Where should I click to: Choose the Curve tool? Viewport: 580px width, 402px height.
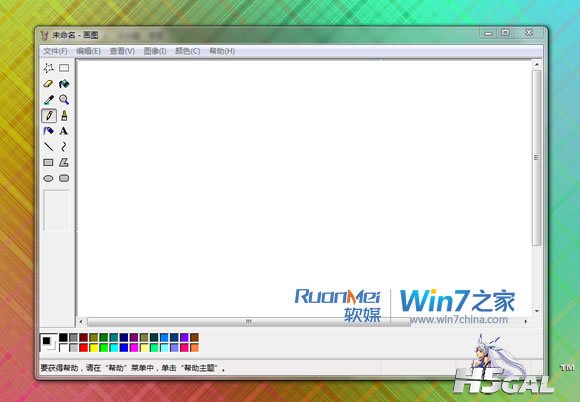click(x=64, y=147)
